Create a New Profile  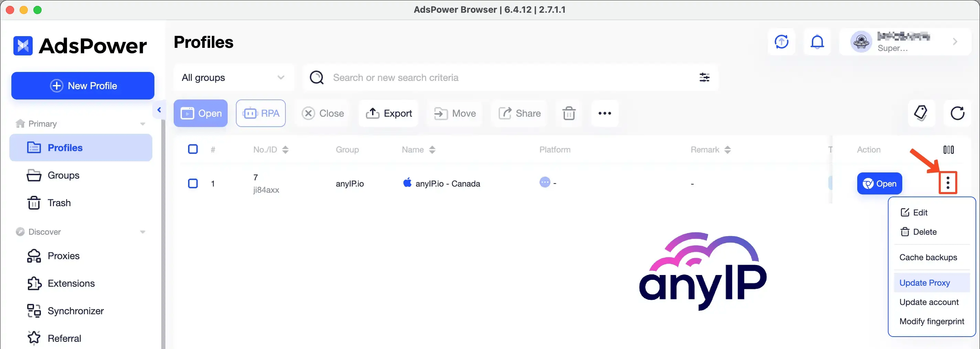[x=83, y=86]
